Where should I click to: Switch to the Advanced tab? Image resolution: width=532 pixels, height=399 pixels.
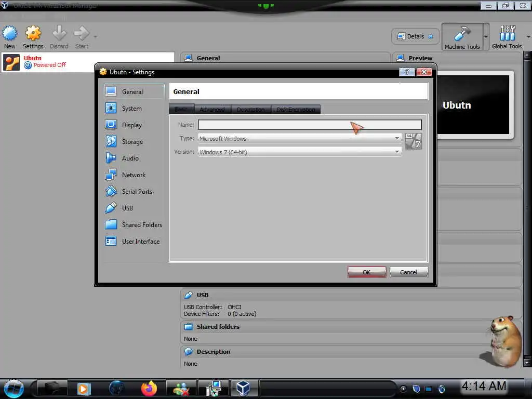point(212,109)
